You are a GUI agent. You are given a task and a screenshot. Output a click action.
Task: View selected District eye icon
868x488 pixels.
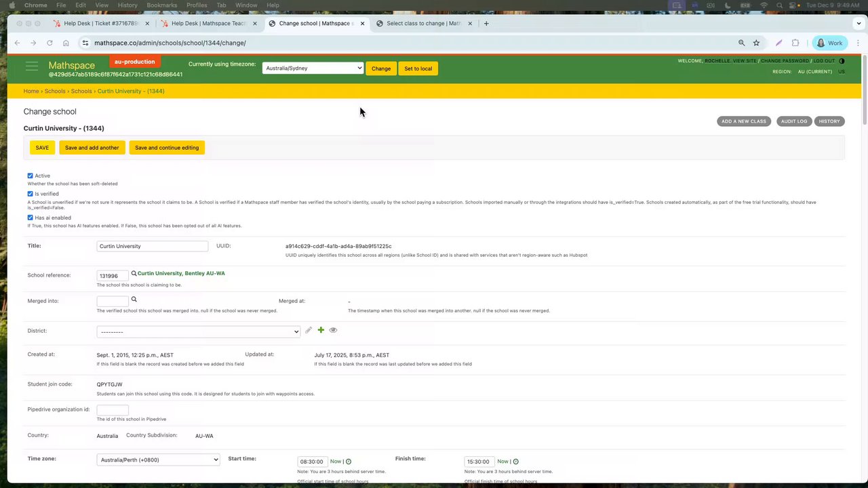click(x=333, y=330)
